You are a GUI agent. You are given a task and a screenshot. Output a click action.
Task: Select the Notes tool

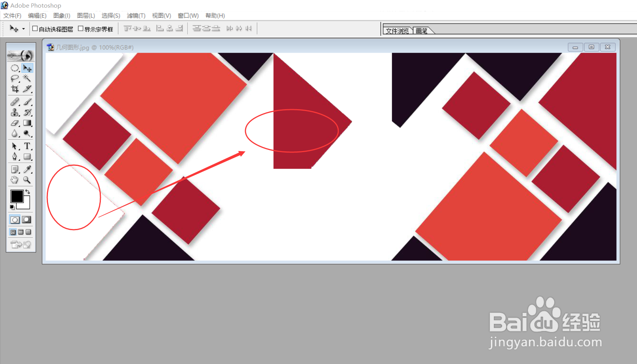[15, 169]
